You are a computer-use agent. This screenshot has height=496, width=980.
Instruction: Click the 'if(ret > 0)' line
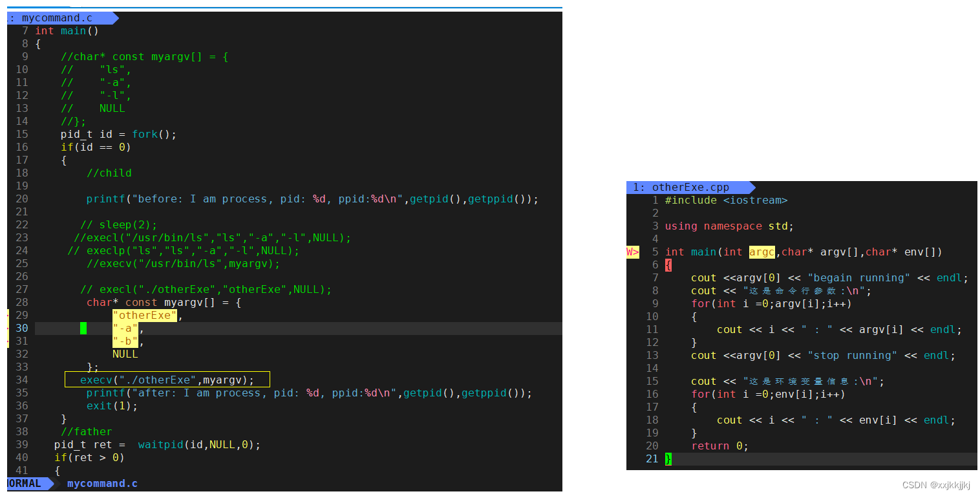click(89, 457)
